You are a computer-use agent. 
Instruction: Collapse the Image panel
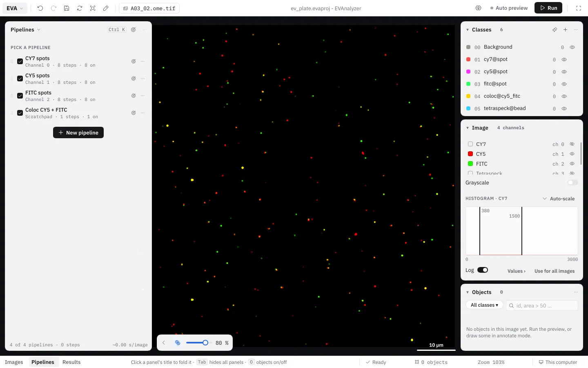pyautogui.click(x=468, y=128)
